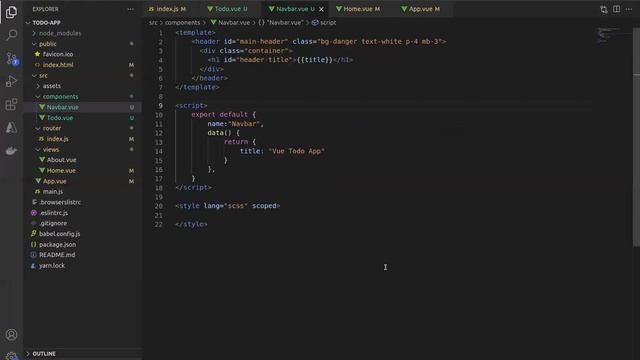Open editor more actions ellipsis

[629, 9]
